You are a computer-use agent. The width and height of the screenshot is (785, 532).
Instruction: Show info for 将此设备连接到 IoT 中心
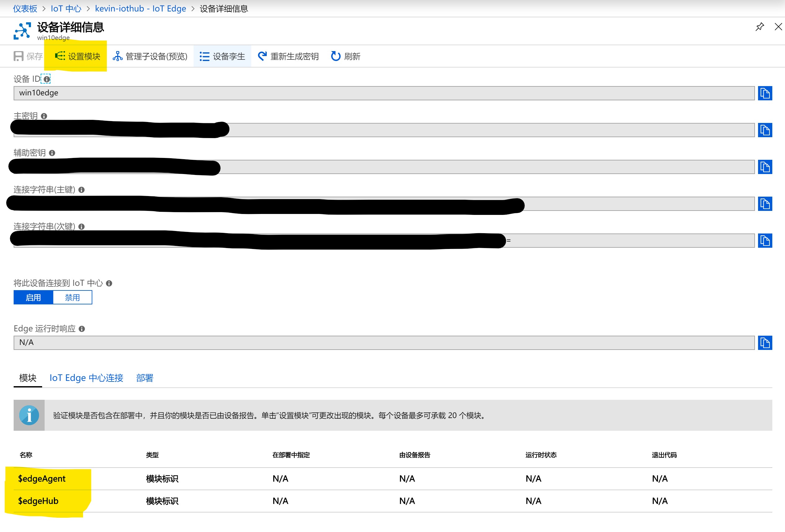(x=109, y=283)
